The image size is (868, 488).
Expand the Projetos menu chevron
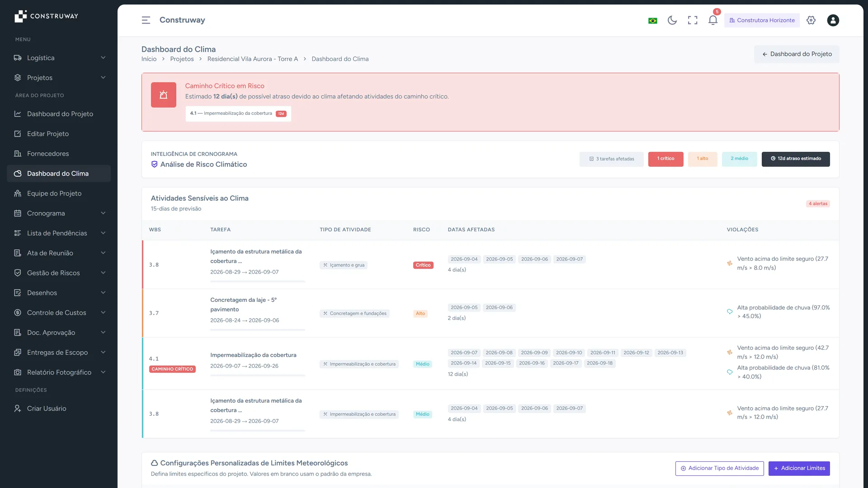point(103,78)
